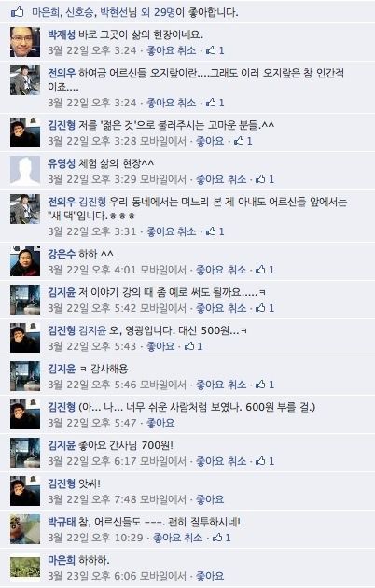Unlike 박재성's comment via 좋아요 취소
Image resolution: width=375 pixels, height=588 pixels.
[172, 50]
